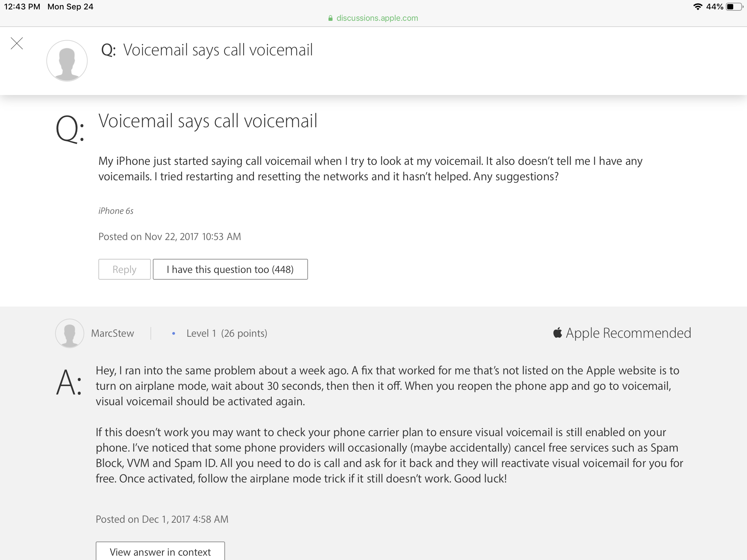Image resolution: width=747 pixels, height=560 pixels.
Task: Click I have this question too button
Action: tap(230, 269)
